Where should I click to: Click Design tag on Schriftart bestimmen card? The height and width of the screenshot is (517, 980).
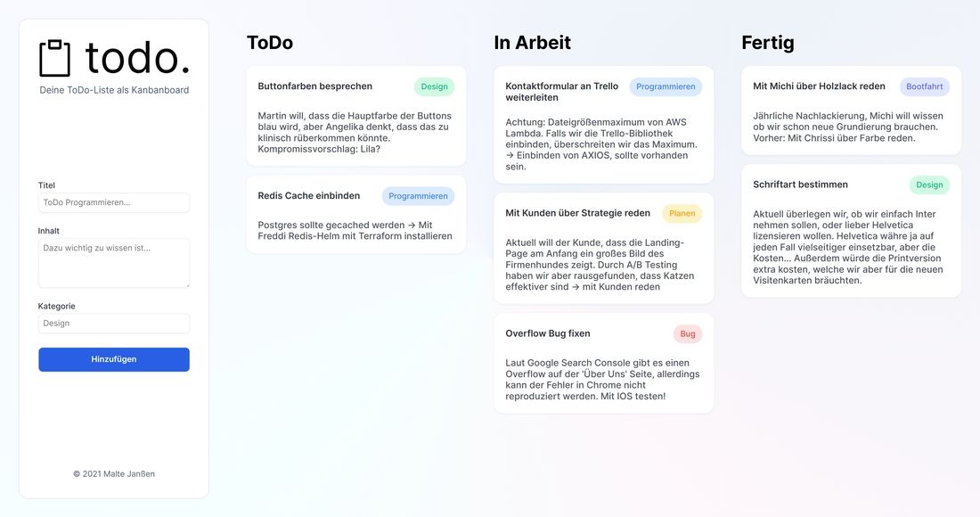click(x=929, y=185)
